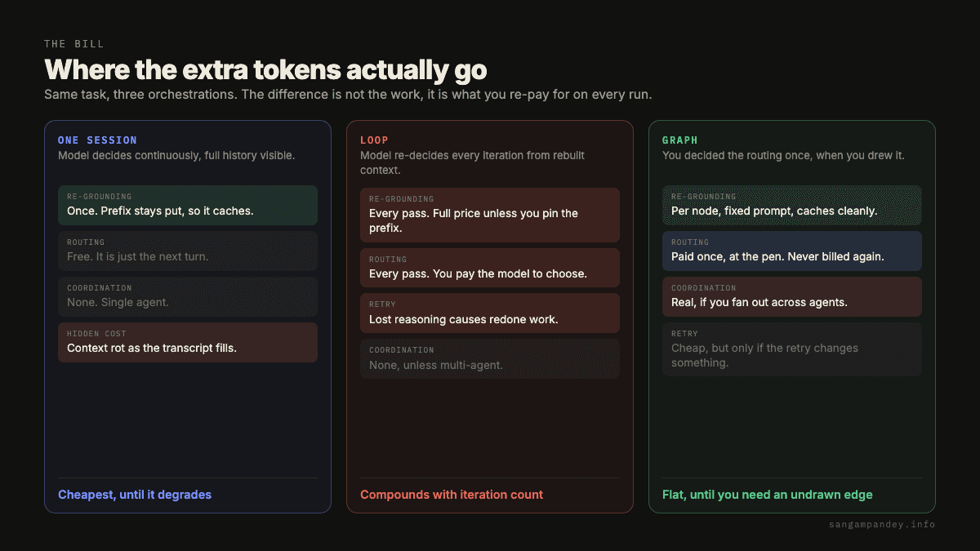The height and width of the screenshot is (551, 980).
Task: Select the card 'Every pass. Full price unless you pin the prefix.'
Action: (490, 215)
